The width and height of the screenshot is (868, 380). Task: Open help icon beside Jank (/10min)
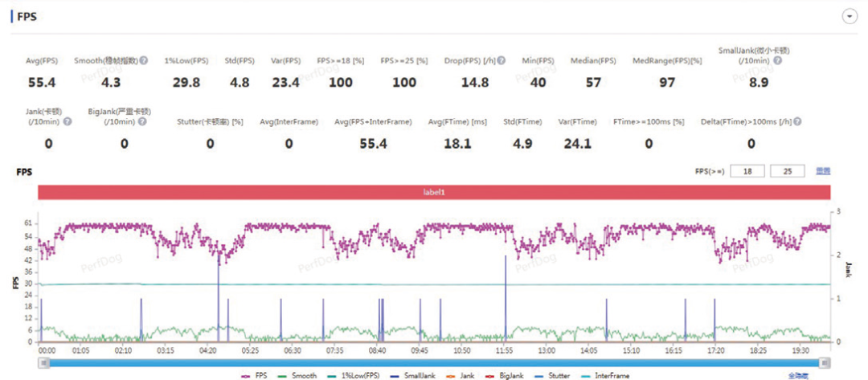[68, 121]
